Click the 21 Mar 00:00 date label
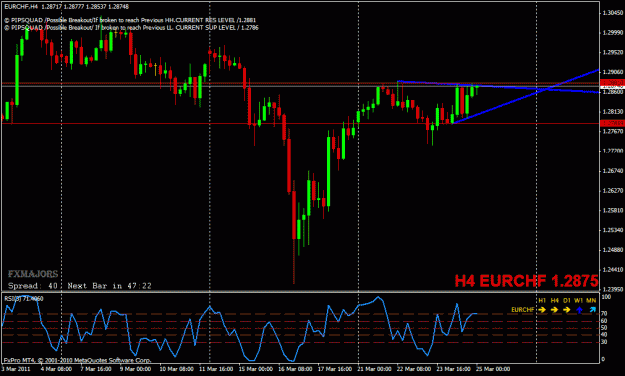Viewport: 625px width, 376px height. pyautogui.click(x=375, y=369)
